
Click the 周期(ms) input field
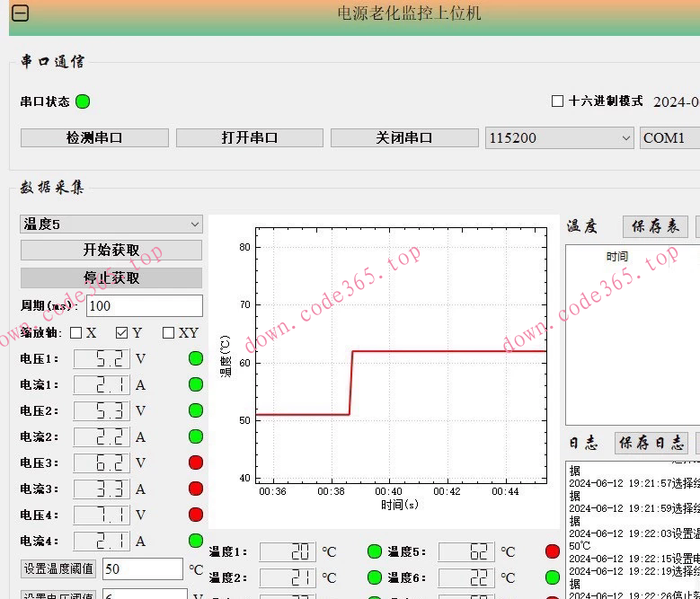(144, 306)
